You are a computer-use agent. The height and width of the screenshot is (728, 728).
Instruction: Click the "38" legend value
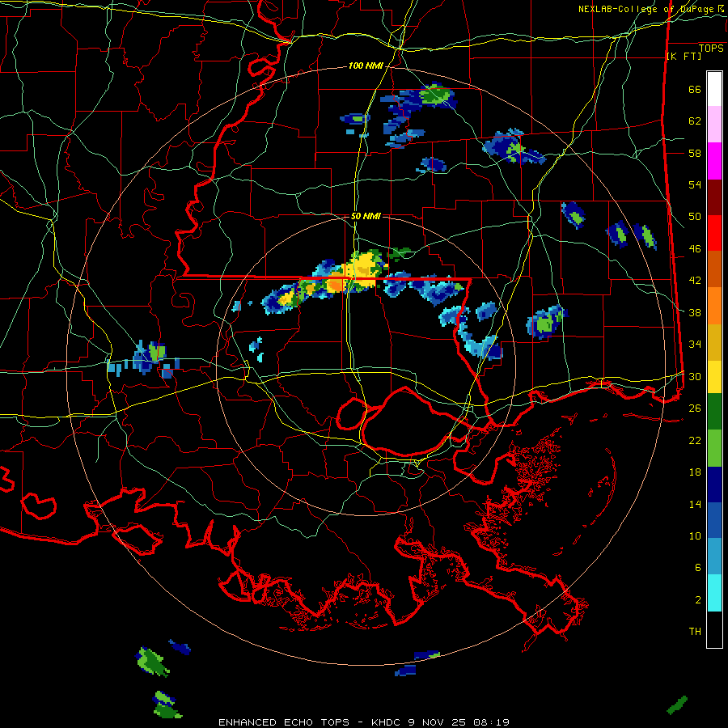click(x=695, y=312)
